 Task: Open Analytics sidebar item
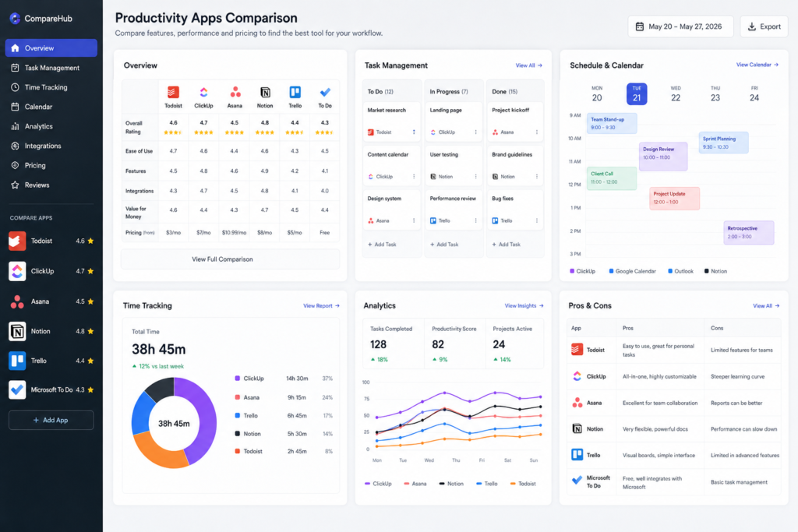tap(51, 126)
